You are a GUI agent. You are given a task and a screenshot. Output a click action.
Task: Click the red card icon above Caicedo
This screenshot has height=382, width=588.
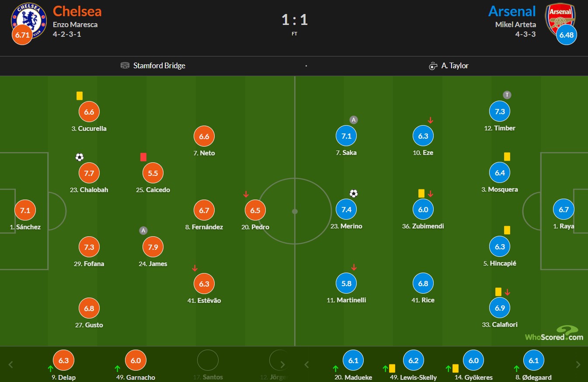click(143, 157)
